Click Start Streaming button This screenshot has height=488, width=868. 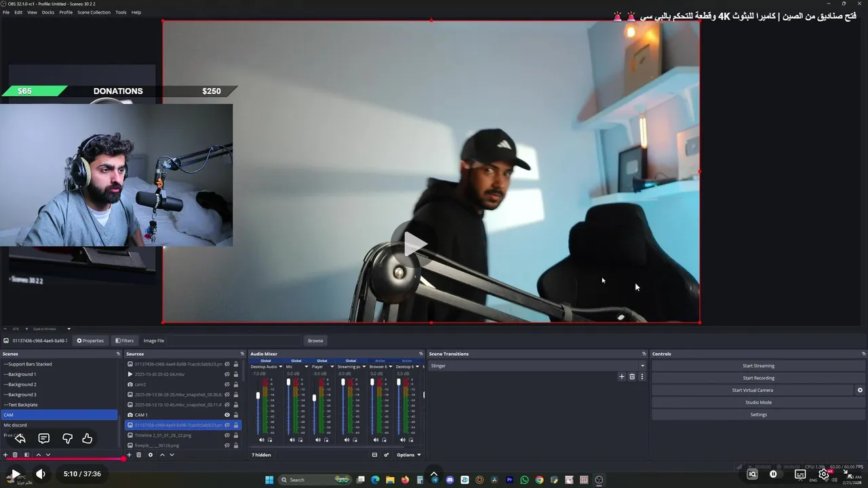(758, 366)
